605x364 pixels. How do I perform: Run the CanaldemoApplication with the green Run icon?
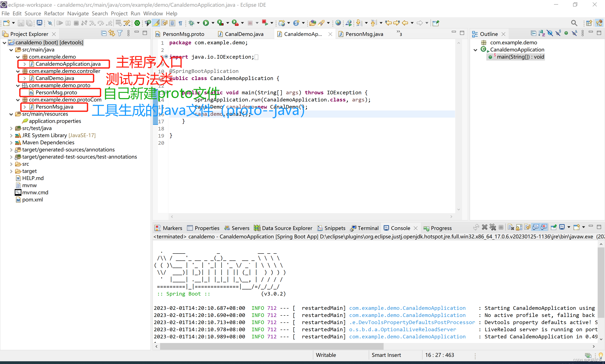(206, 23)
